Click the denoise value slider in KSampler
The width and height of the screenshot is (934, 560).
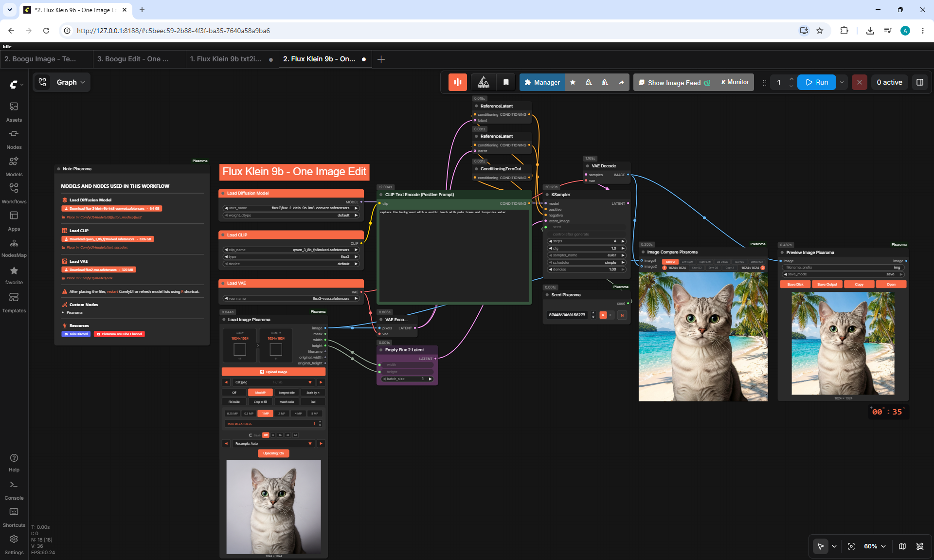click(587, 270)
